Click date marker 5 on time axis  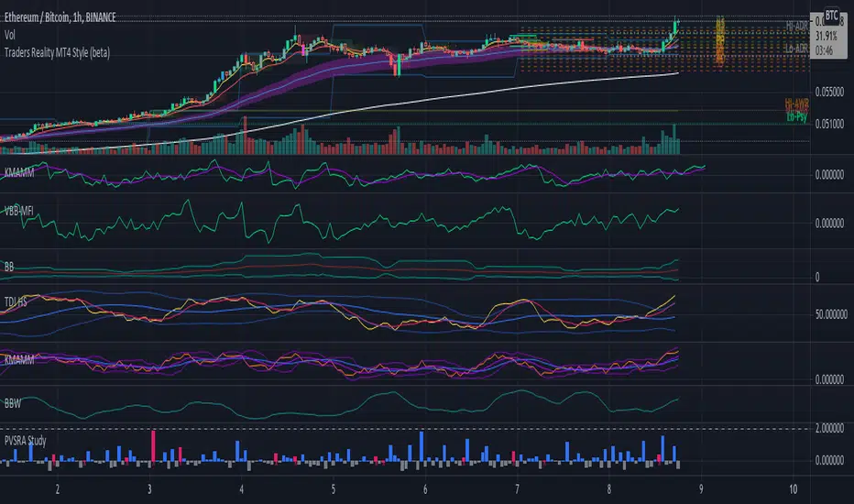[334, 489]
